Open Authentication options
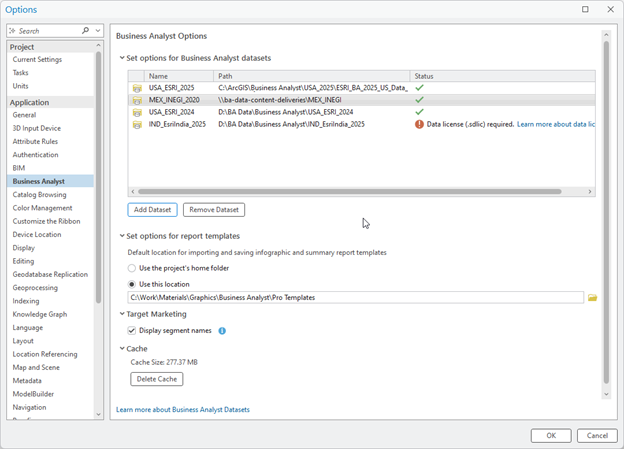 click(35, 155)
